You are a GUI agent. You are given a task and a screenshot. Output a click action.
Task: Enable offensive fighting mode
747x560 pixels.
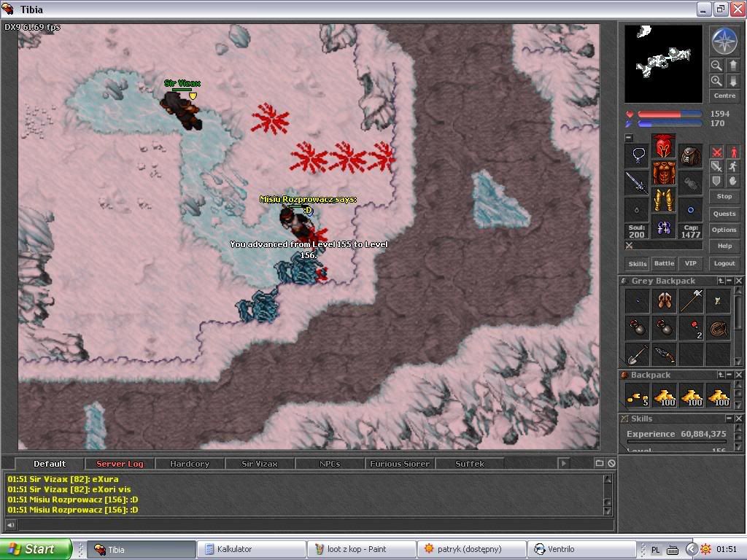tap(716, 152)
